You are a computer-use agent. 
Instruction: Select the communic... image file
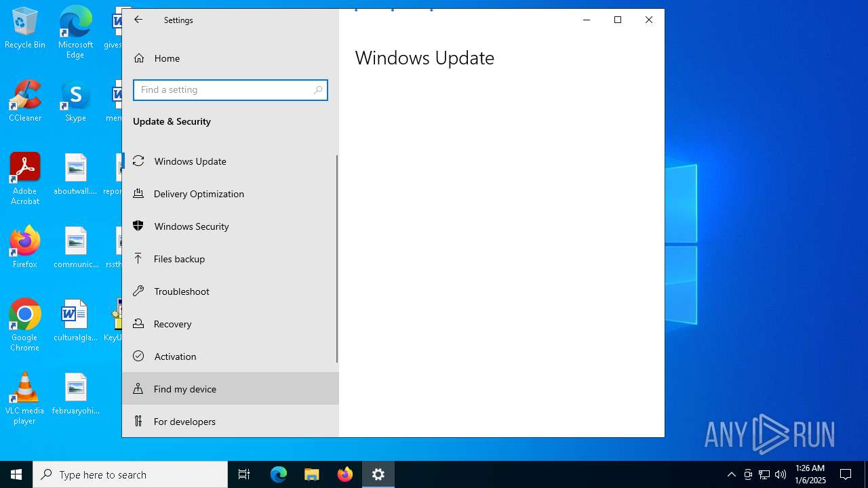click(x=75, y=248)
